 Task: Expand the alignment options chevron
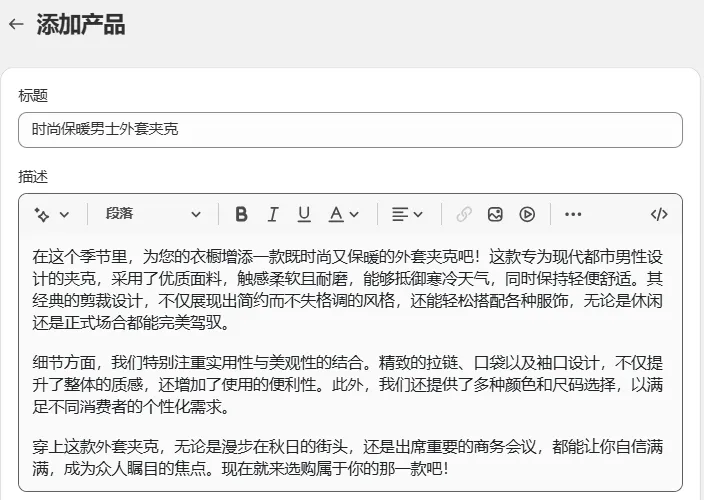coord(418,214)
